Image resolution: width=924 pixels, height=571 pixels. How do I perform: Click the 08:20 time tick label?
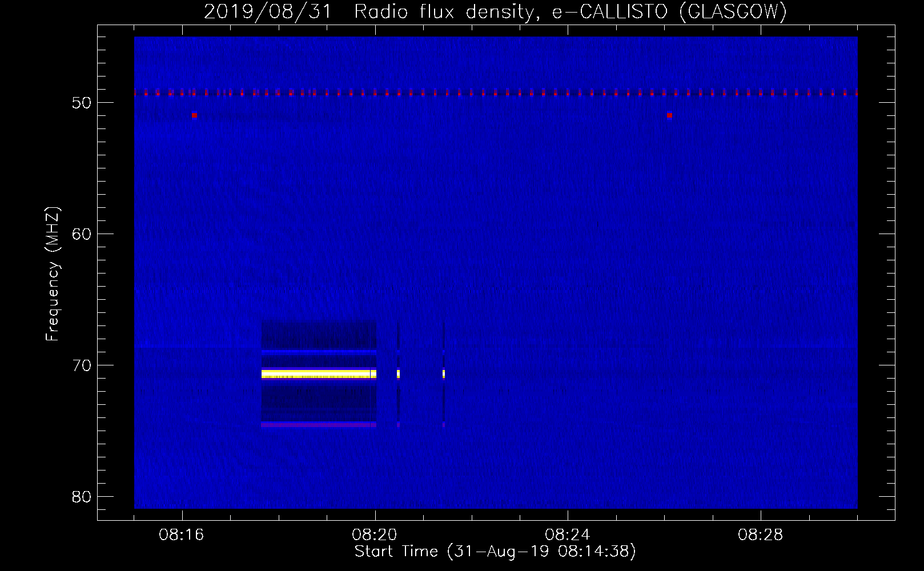click(375, 535)
